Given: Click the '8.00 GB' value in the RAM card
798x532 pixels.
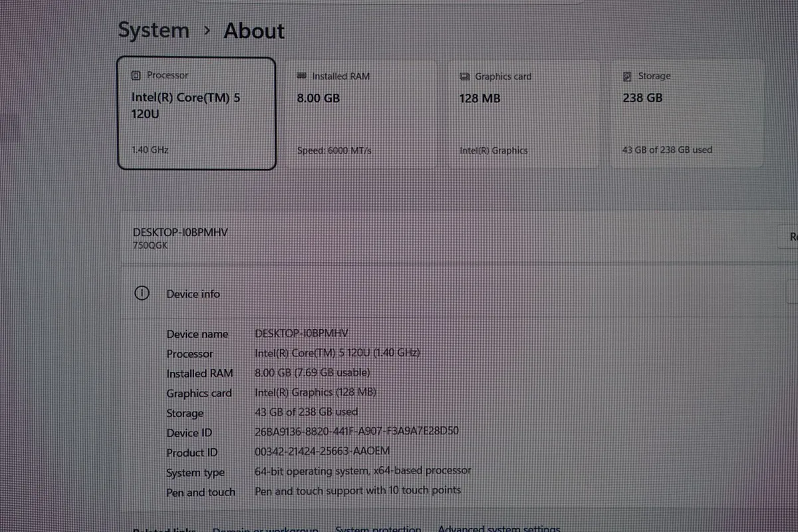Looking at the screenshot, I should point(318,98).
